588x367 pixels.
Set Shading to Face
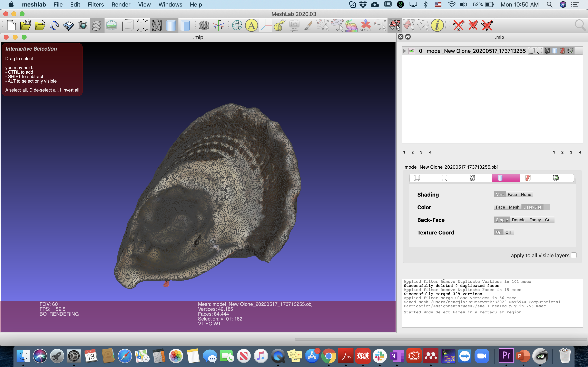[512, 195]
